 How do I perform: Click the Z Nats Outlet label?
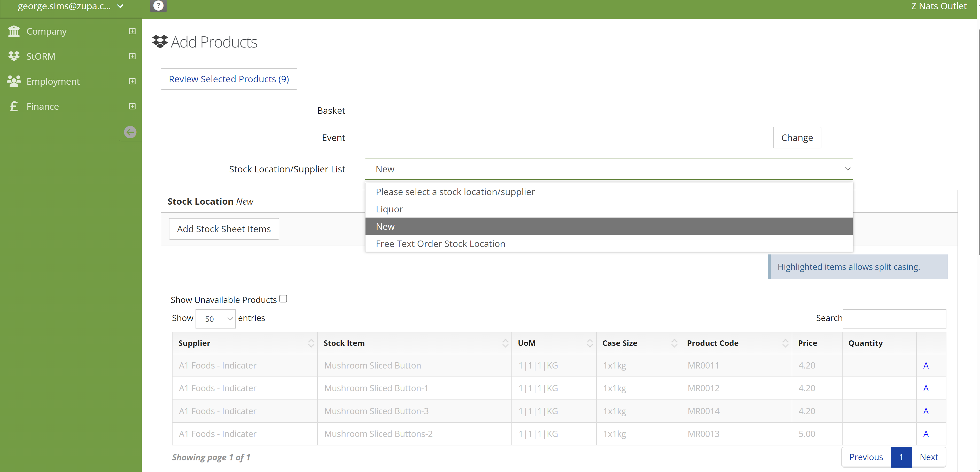pyautogui.click(x=938, y=6)
